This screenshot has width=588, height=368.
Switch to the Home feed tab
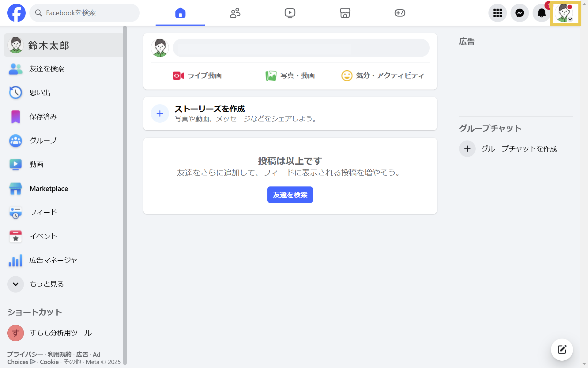(x=180, y=13)
